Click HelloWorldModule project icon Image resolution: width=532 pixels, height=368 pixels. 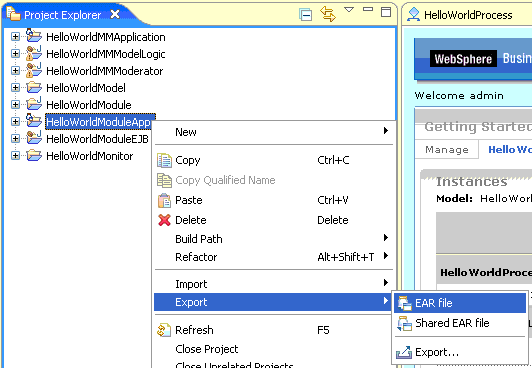point(34,104)
